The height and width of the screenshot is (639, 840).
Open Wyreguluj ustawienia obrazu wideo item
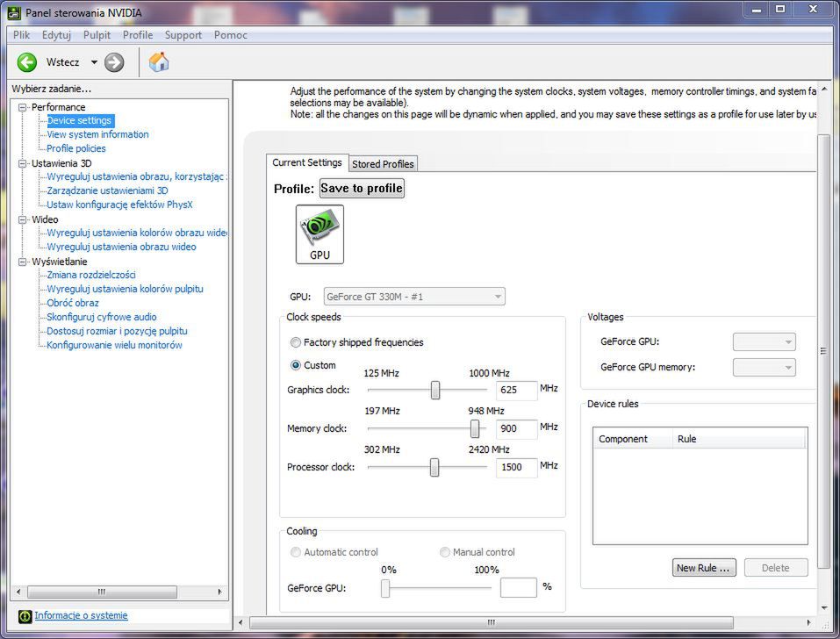pyautogui.click(x=122, y=247)
